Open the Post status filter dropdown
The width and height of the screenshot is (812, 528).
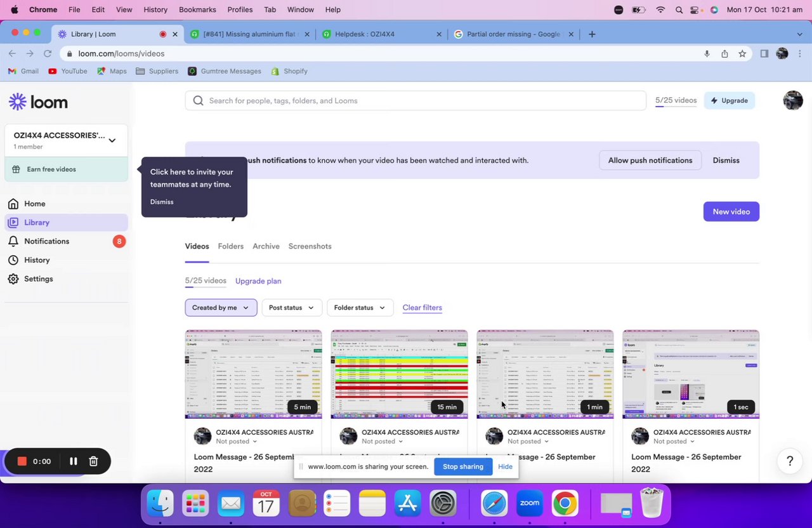(x=292, y=308)
